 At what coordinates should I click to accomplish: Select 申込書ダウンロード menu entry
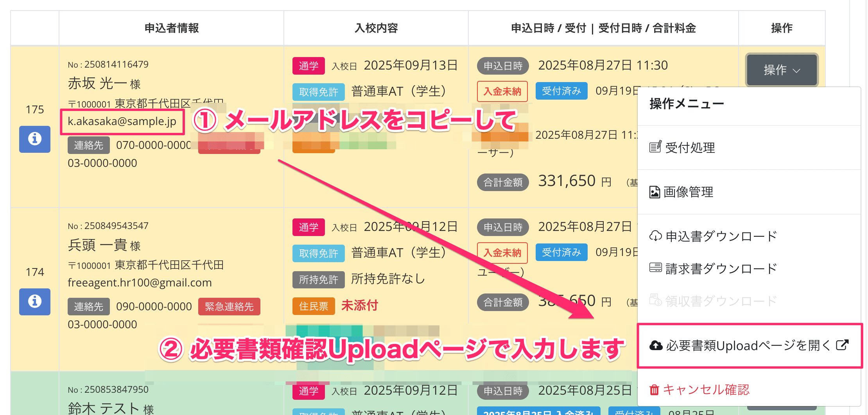[721, 236]
